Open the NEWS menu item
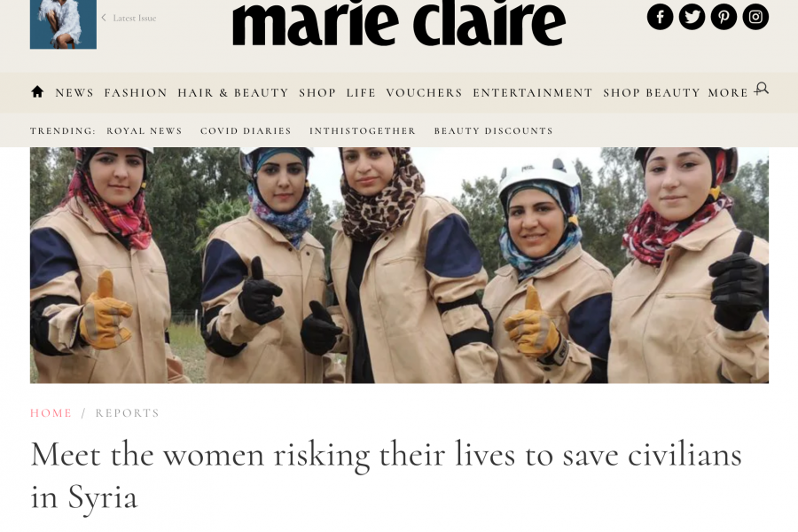798x532 pixels. coord(74,92)
